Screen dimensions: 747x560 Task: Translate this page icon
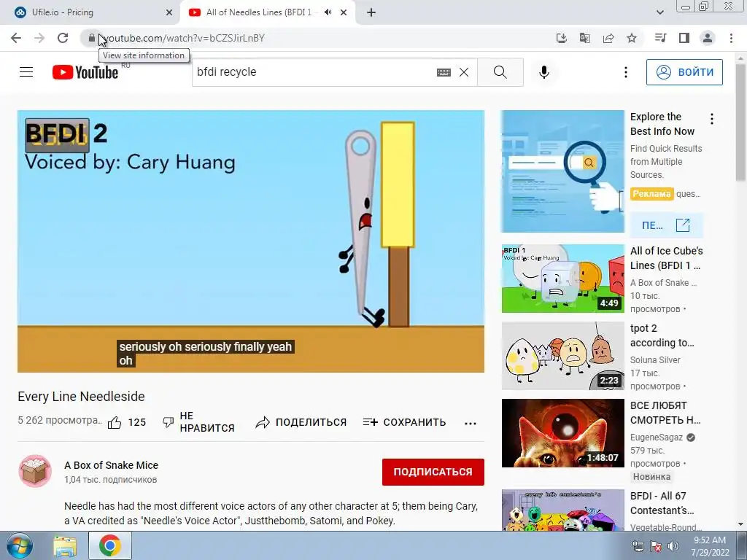(585, 38)
